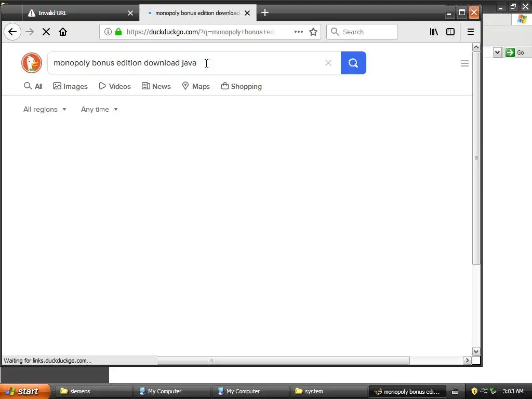Open a new browser tab
Screen dimensions: 532x399
click(x=265, y=13)
